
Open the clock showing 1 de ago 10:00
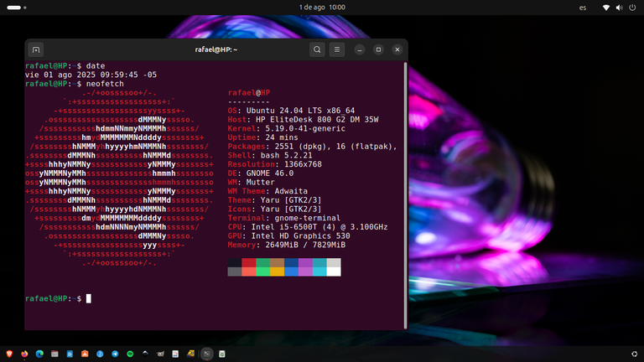(x=322, y=8)
